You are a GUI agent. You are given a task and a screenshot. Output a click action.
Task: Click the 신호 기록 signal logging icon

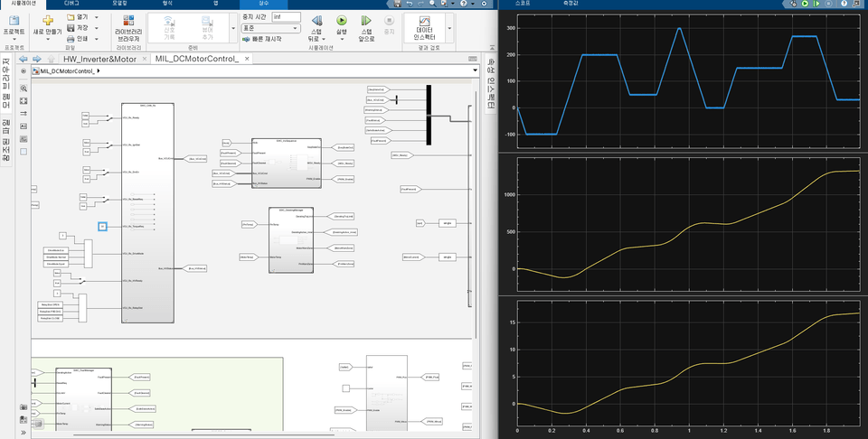tap(169, 21)
